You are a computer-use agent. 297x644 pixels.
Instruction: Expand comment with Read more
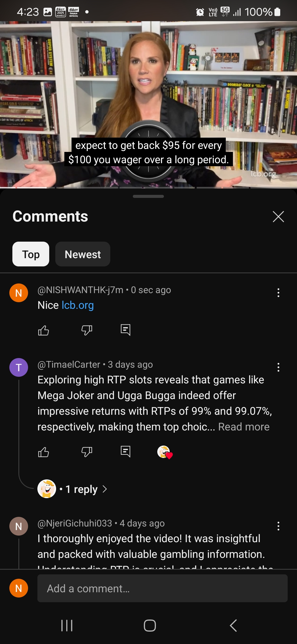(x=244, y=427)
